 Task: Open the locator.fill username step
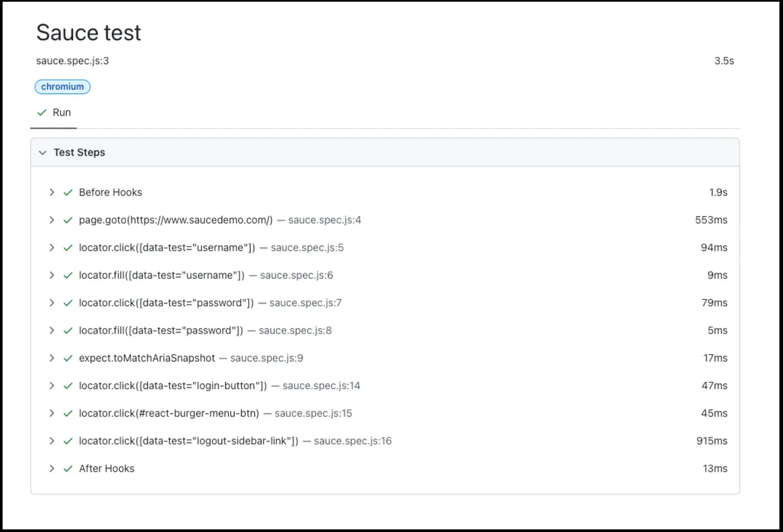pos(162,275)
